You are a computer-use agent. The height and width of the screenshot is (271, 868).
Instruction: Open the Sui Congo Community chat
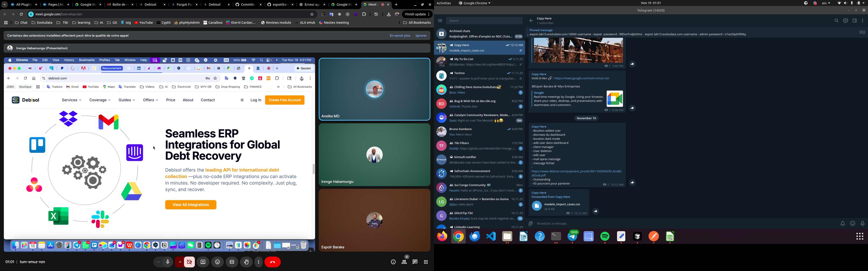pyautogui.click(x=479, y=188)
